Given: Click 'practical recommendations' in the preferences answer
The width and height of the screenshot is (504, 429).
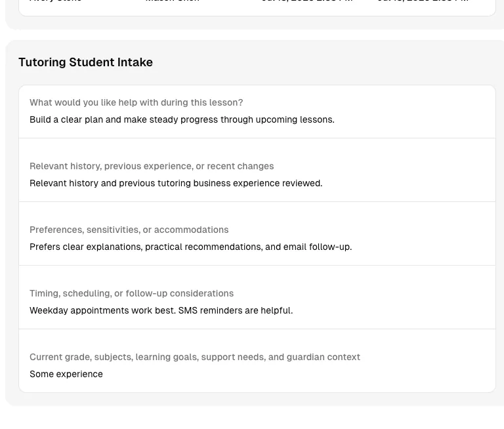Looking at the screenshot, I should [x=204, y=247].
